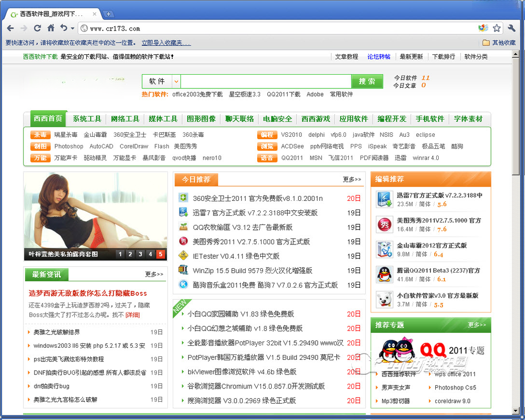The height and width of the screenshot is (420, 525).
Task: Select the 字体素材 navigation tab
Action: click(468, 119)
